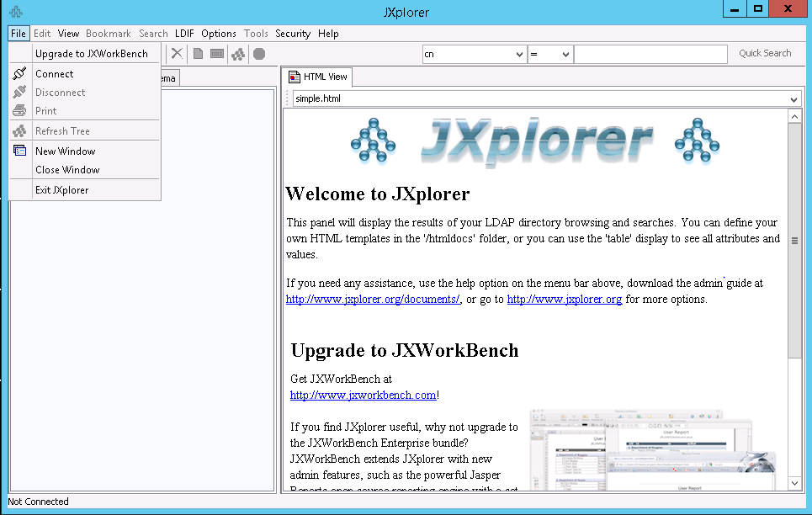Image resolution: width=812 pixels, height=515 pixels.
Task: Click the Upgrade to JXWorkBench heading
Action: (405, 351)
